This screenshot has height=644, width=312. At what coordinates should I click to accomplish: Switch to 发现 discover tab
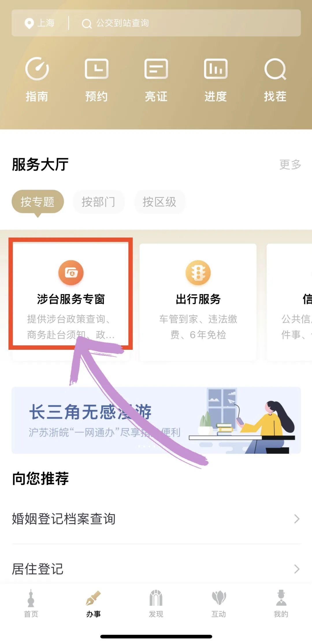156,604
